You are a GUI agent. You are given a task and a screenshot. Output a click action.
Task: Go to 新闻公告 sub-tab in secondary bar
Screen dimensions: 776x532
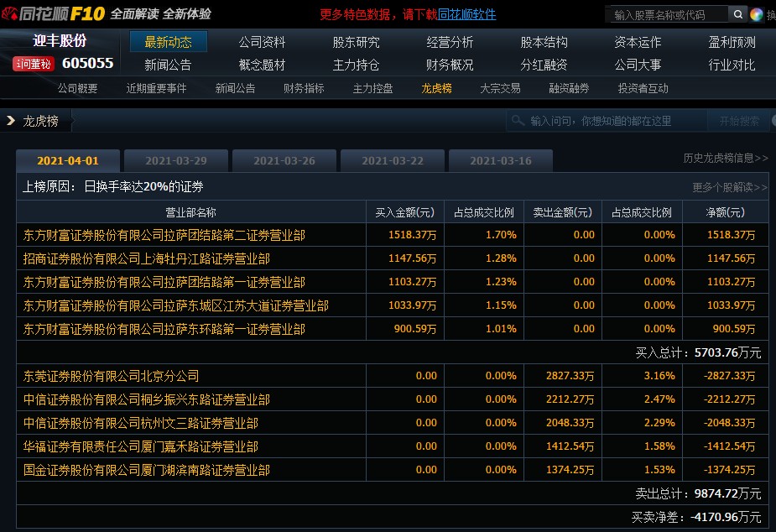[x=235, y=88]
